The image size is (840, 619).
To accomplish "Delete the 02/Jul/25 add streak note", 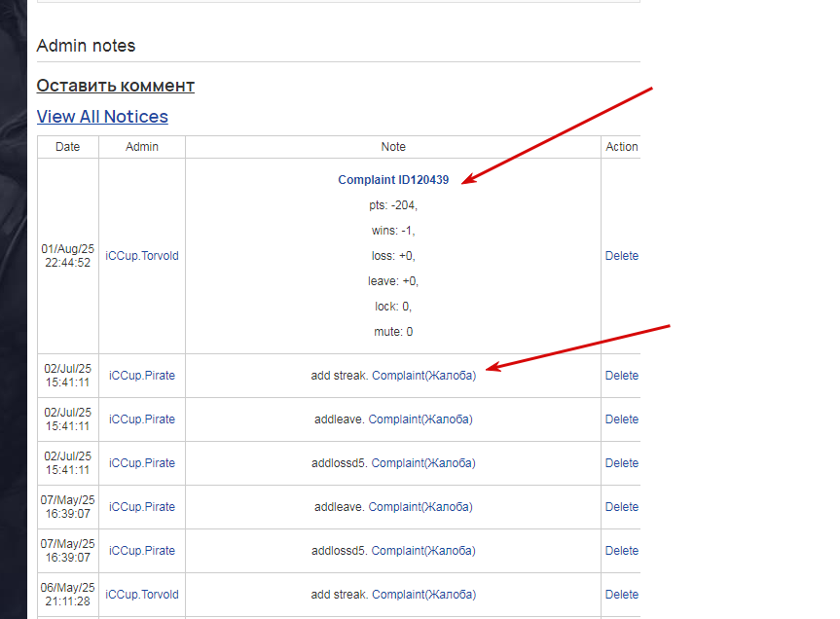I will click(621, 376).
